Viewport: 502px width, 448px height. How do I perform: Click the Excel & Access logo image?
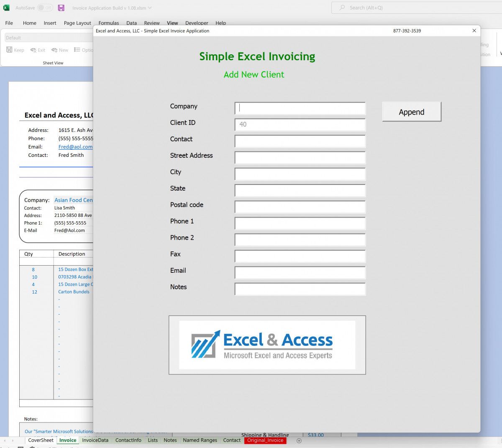267,345
